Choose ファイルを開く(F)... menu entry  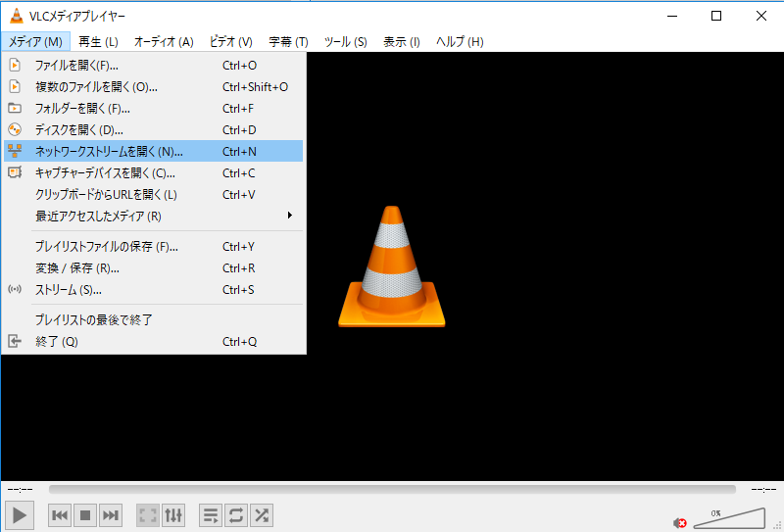153,65
